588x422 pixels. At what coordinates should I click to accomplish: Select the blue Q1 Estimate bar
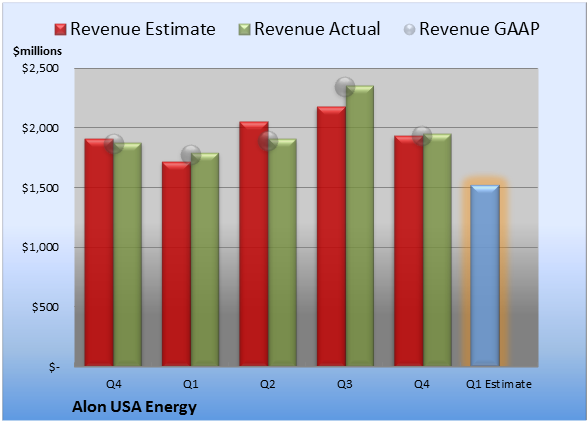pyautogui.click(x=485, y=275)
